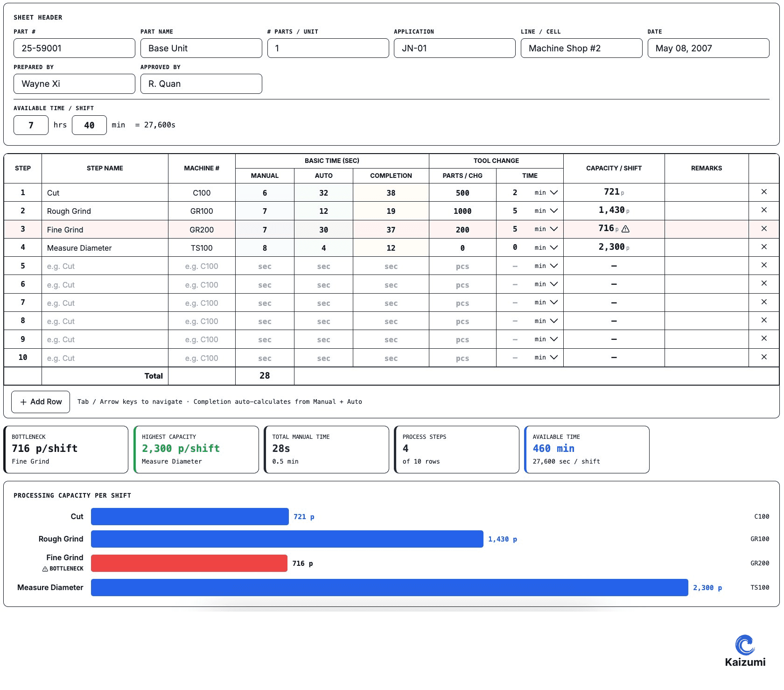The image size is (784, 690).
Task: Click the Add Row button
Action: coord(41,401)
